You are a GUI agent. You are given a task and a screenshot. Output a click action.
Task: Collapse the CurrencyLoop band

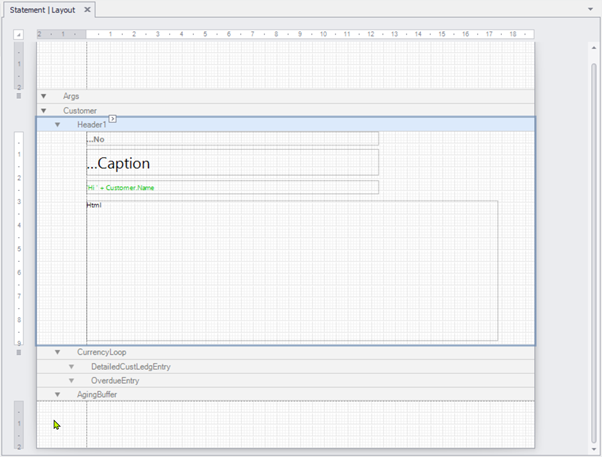58,352
